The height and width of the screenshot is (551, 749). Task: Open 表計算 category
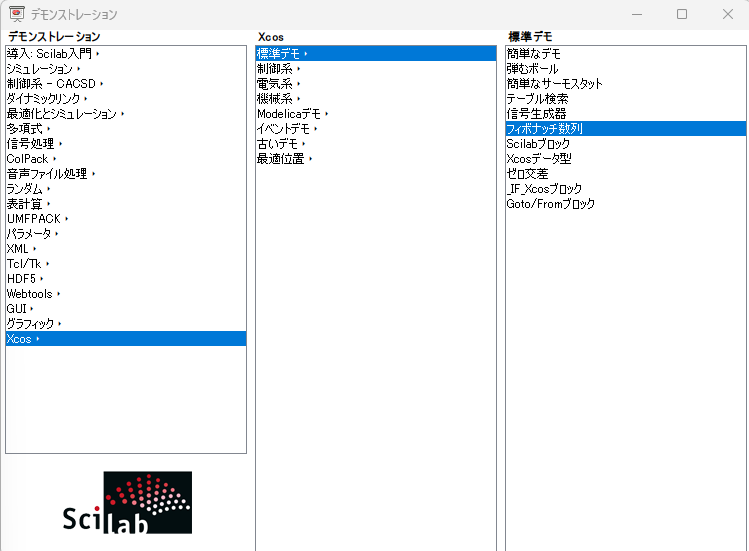coord(126,204)
